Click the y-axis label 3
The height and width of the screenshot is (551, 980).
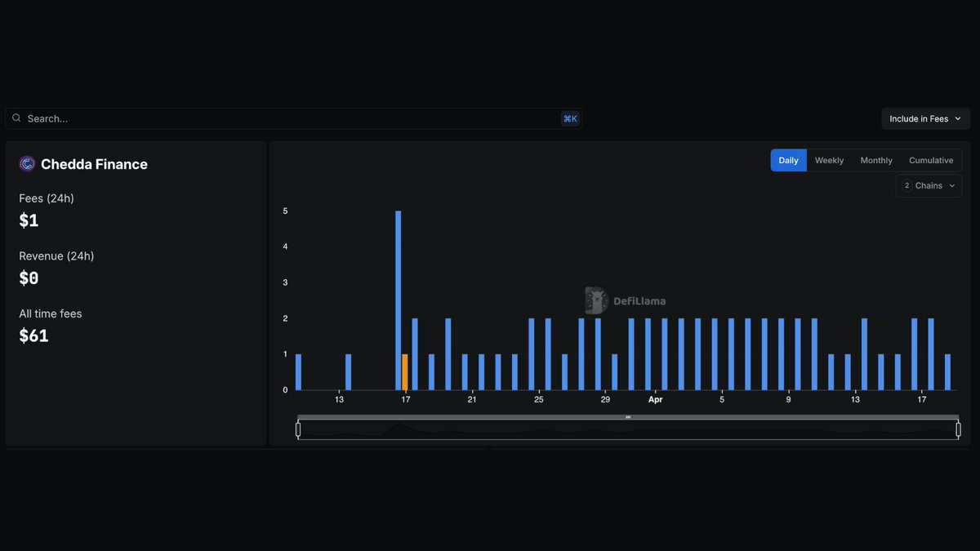point(285,282)
